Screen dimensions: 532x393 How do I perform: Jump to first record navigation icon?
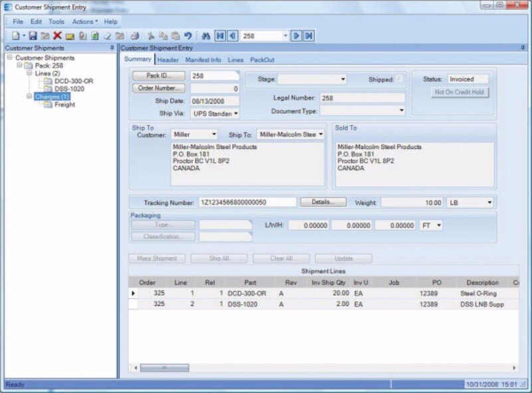219,36
